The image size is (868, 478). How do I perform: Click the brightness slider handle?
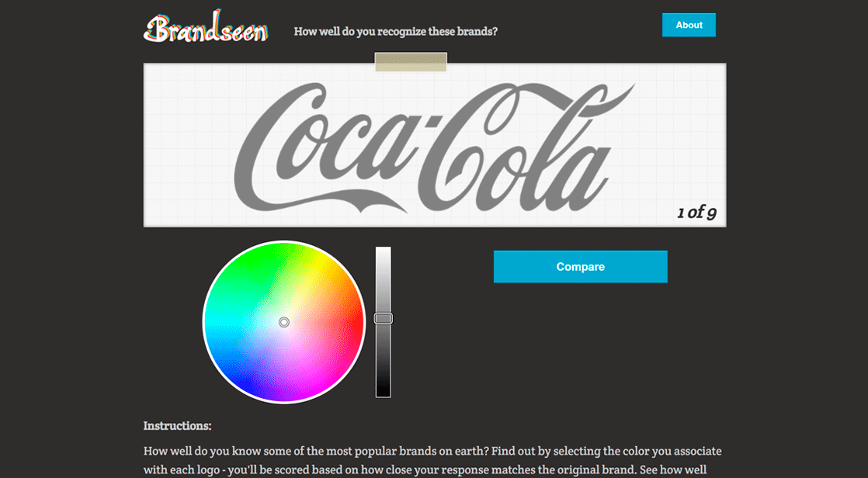point(383,318)
